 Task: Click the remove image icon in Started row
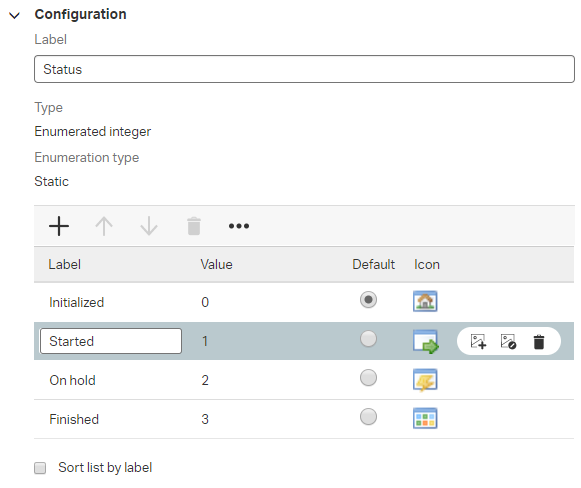(508, 341)
